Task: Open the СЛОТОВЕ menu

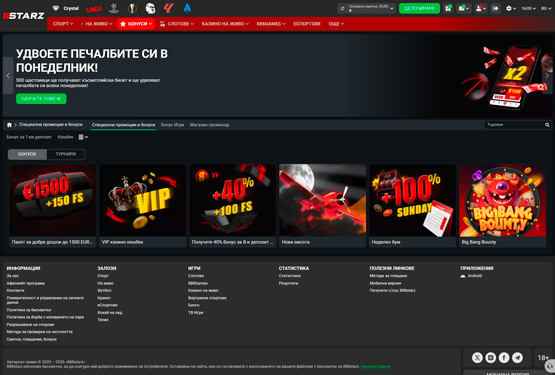Action: 177,24
